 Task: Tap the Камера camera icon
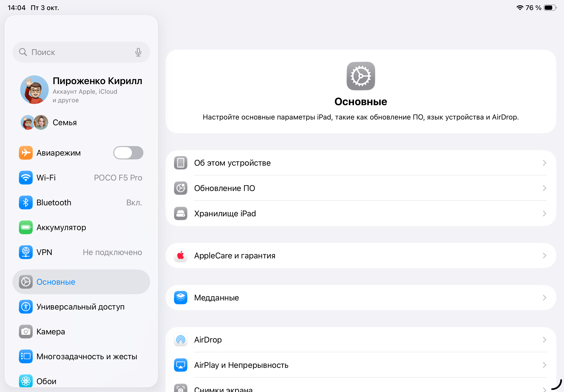click(x=26, y=331)
